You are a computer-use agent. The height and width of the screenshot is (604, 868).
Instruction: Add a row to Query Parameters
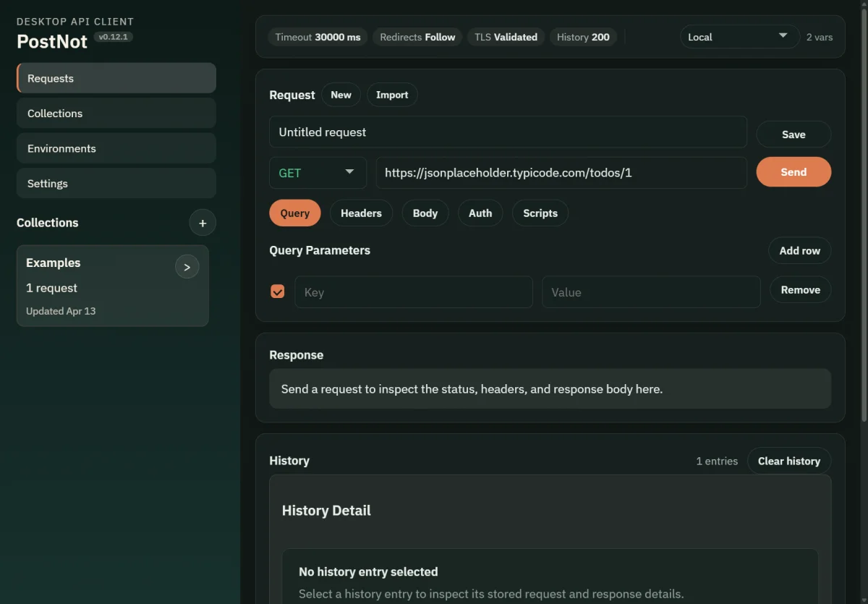point(799,250)
